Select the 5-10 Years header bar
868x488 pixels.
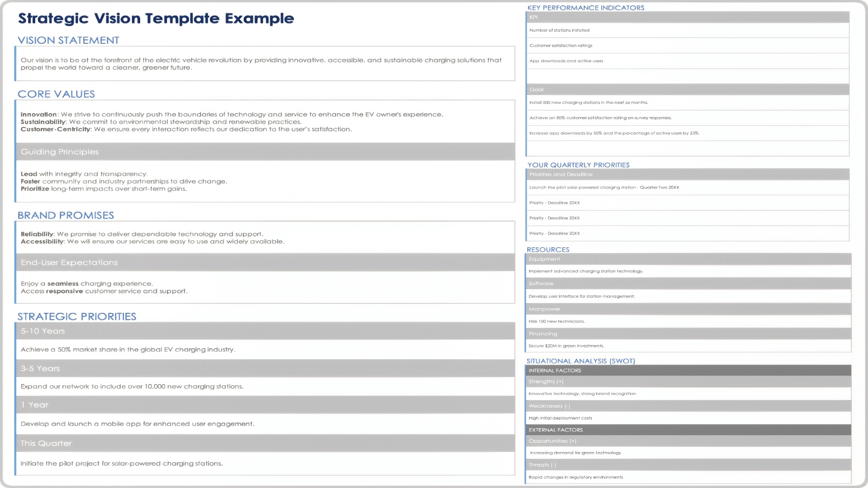(265, 331)
